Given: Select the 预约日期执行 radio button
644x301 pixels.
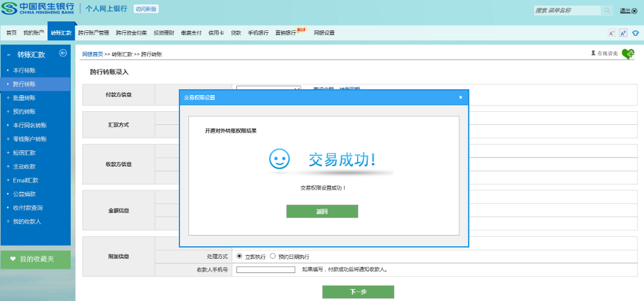Looking at the screenshot, I should [273, 256].
